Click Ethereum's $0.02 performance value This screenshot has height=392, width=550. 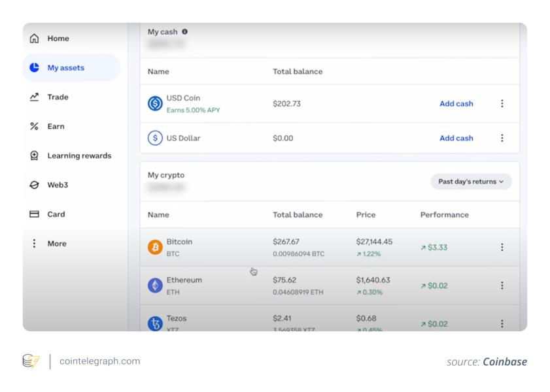[434, 286]
